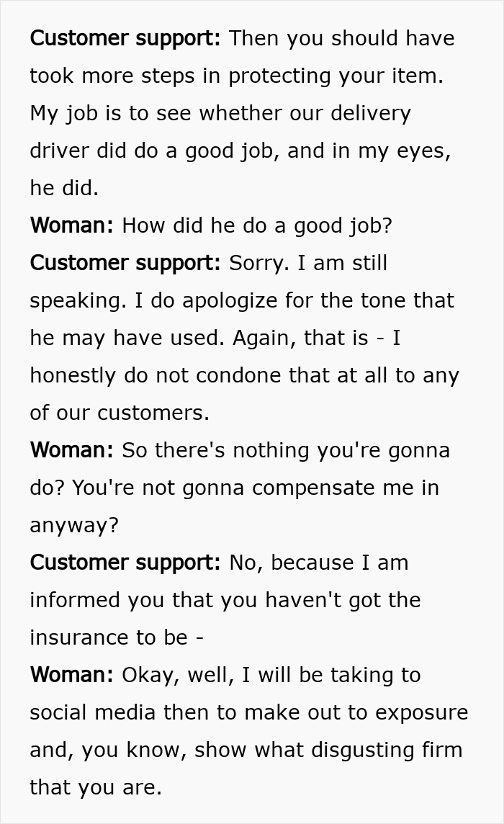
Task: Click the word "anyway?"
Action: (x=73, y=525)
